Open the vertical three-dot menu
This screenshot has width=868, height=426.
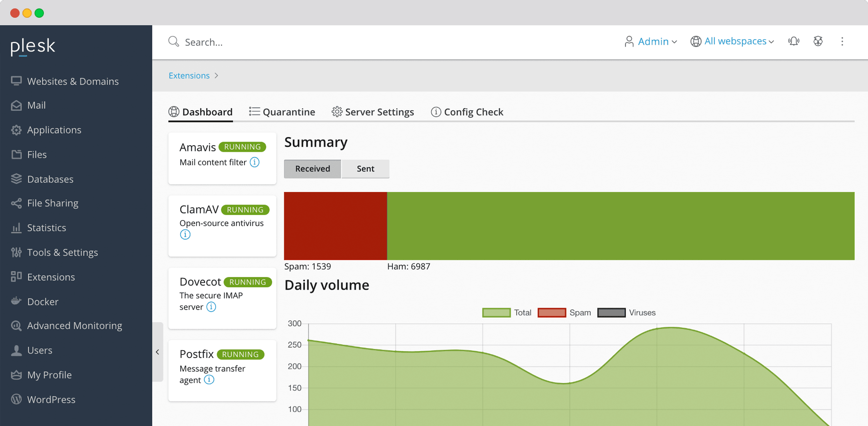click(x=842, y=42)
